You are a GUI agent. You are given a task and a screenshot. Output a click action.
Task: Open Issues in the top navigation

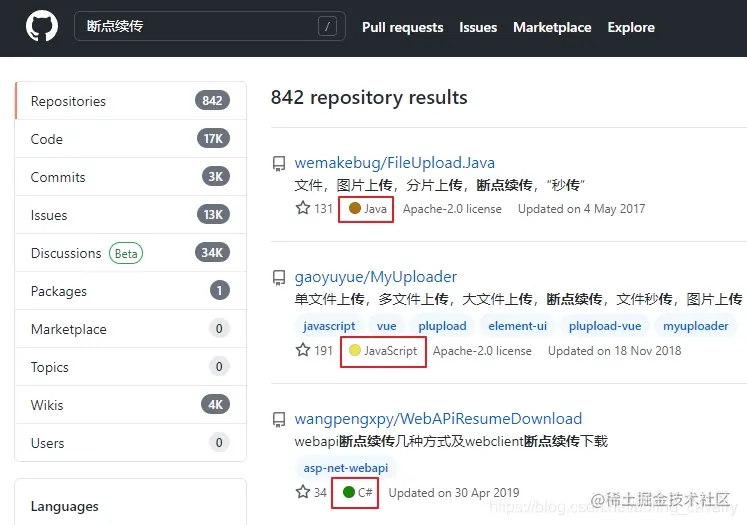478,27
